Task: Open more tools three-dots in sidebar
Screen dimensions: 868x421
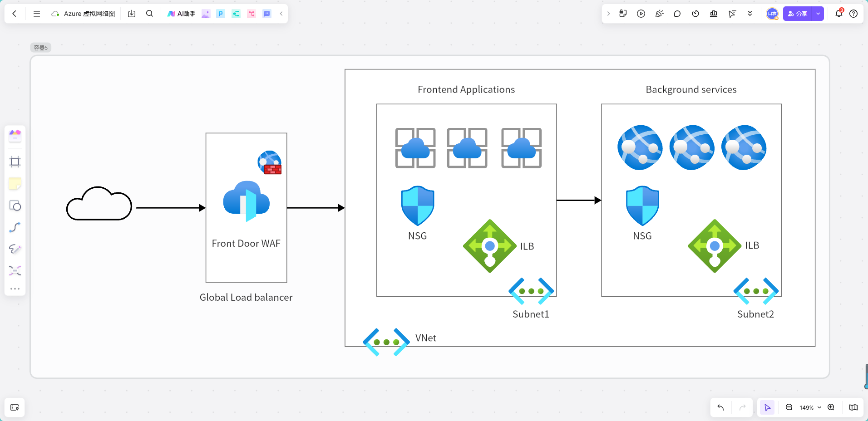Action: 15,289
